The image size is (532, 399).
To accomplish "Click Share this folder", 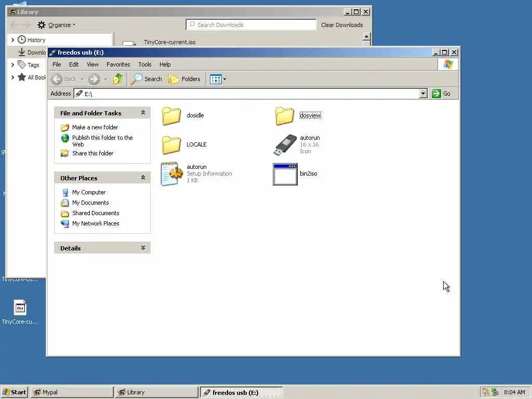I will tap(92, 153).
